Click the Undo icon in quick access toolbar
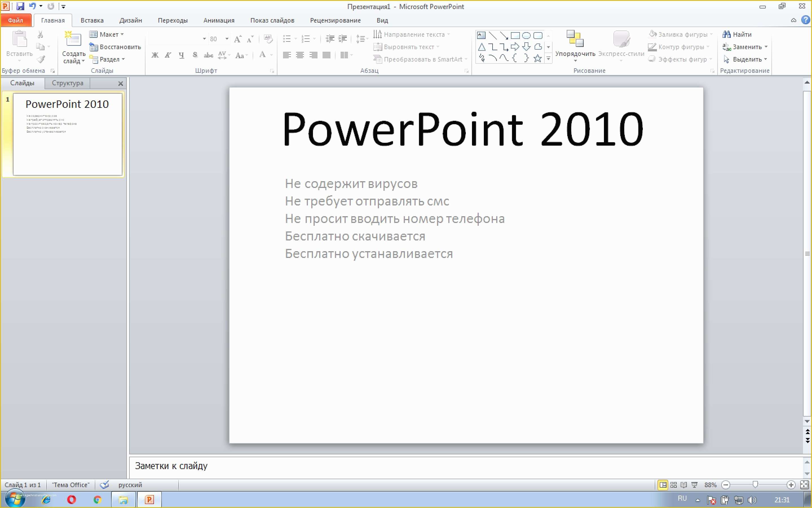This screenshot has height=508, width=812. [32, 6]
